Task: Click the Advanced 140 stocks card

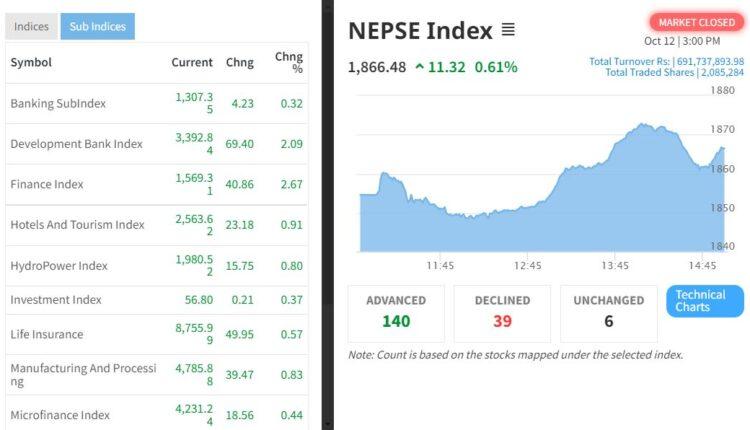Action: point(396,311)
